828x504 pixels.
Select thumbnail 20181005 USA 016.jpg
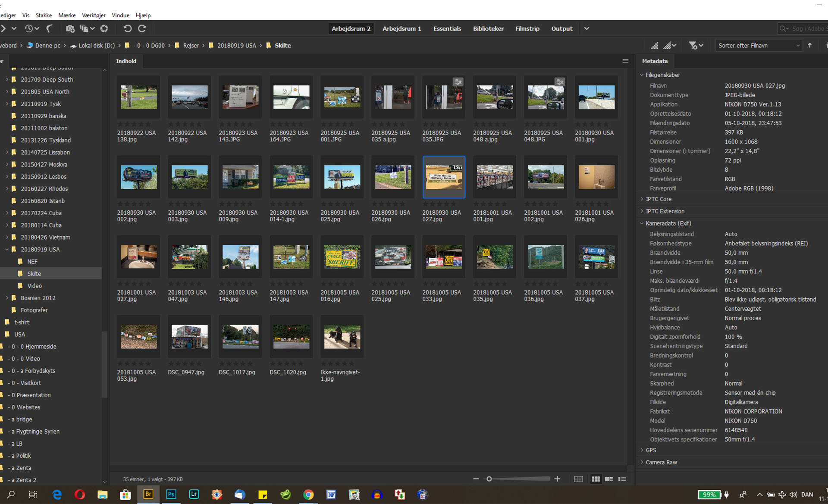(x=342, y=257)
